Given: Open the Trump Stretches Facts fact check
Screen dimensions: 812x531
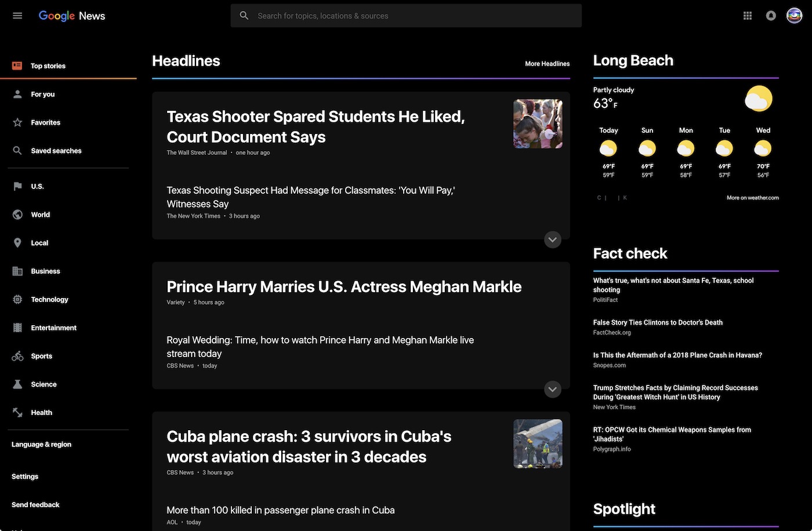Looking at the screenshot, I should [675, 392].
